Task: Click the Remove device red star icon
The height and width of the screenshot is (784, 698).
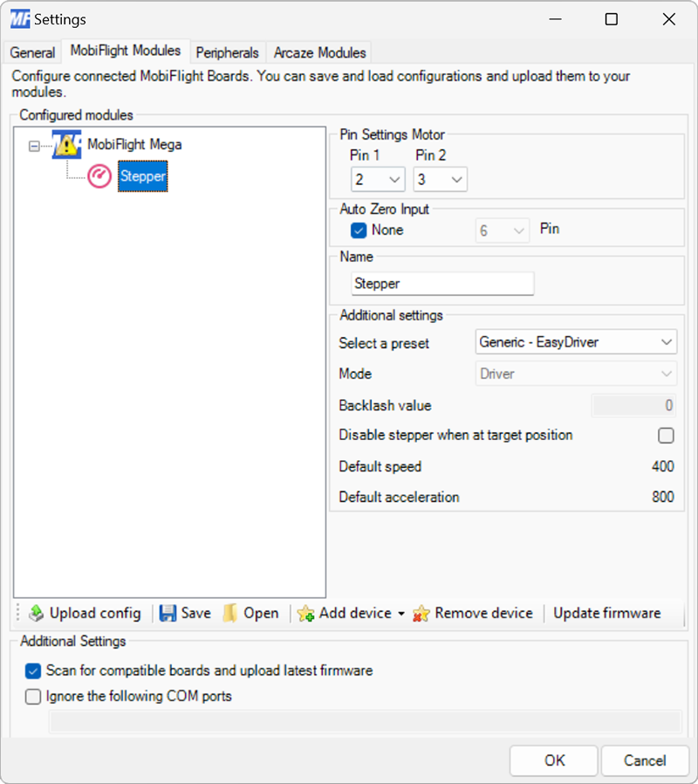Action: pyautogui.click(x=423, y=614)
